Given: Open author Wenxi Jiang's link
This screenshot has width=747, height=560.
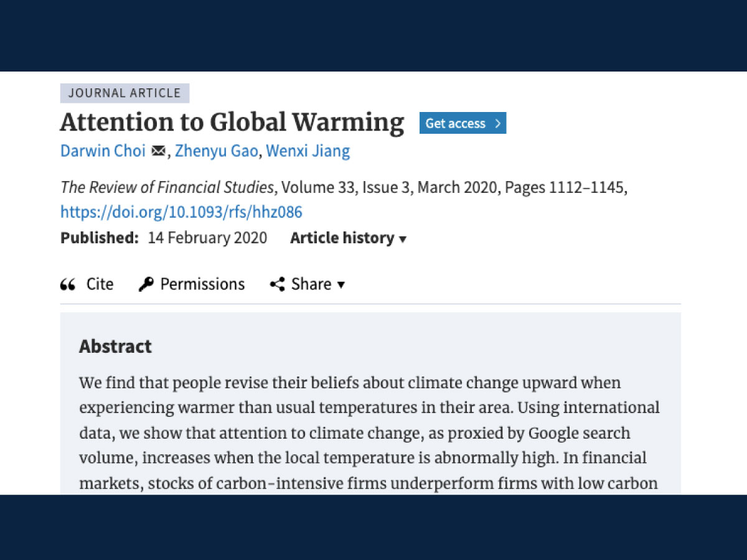Looking at the screenshot, I should 308,151.
